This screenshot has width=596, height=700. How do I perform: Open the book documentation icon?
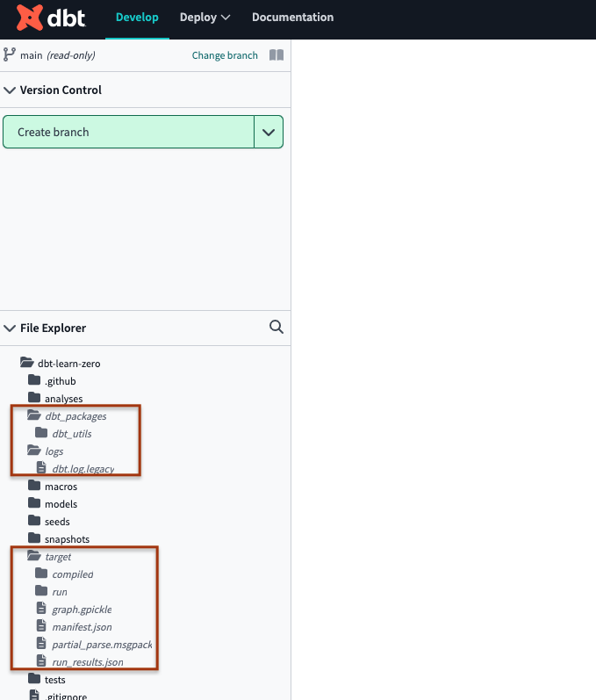click(x=276, y=55)
